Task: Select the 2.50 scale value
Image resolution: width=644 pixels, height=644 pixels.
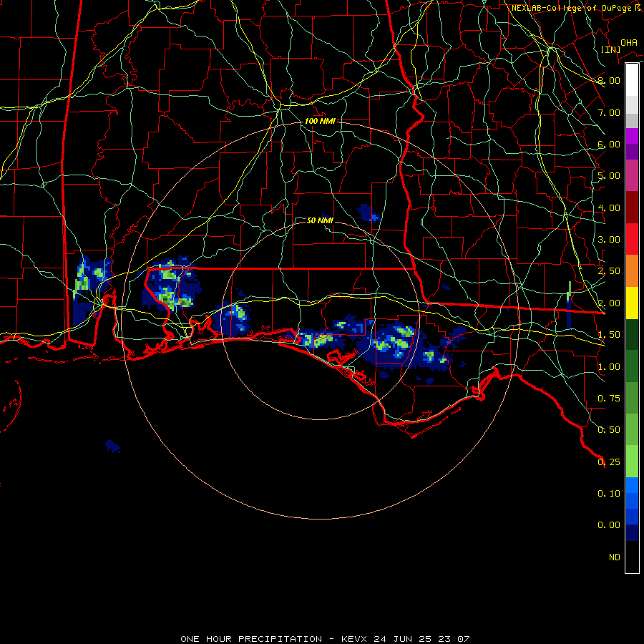Action: point(609,271)
